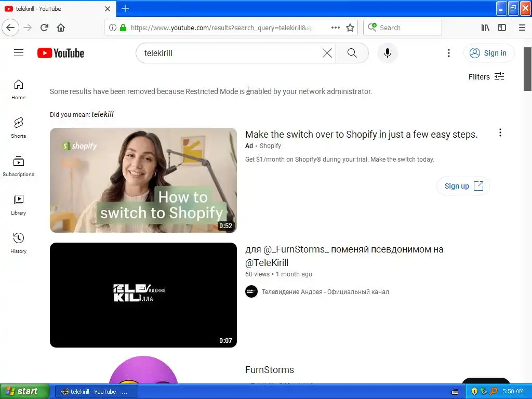The width and height of the screenshot is (532, 399).
Task: Open the YouTube guide hamburger menu
Action: tap(19, 53)
